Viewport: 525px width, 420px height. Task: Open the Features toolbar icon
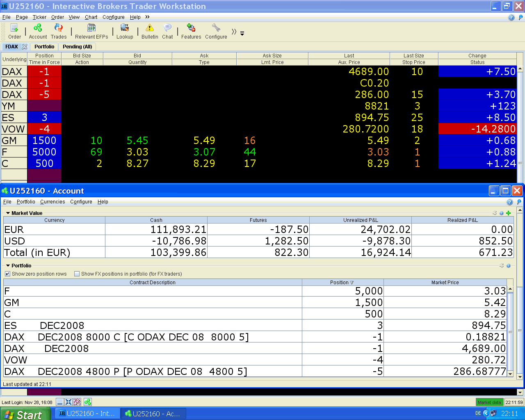click(191, 31)
